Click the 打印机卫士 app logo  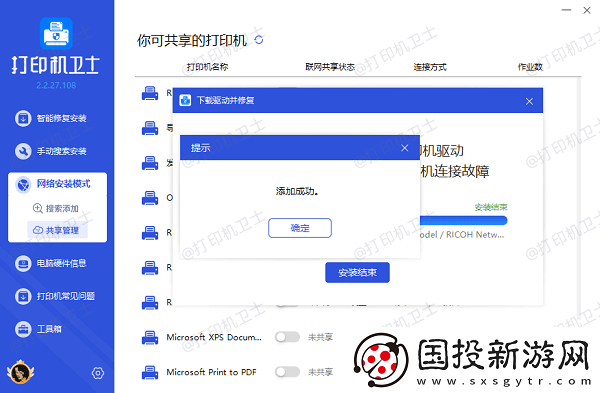tap(56, 34)
